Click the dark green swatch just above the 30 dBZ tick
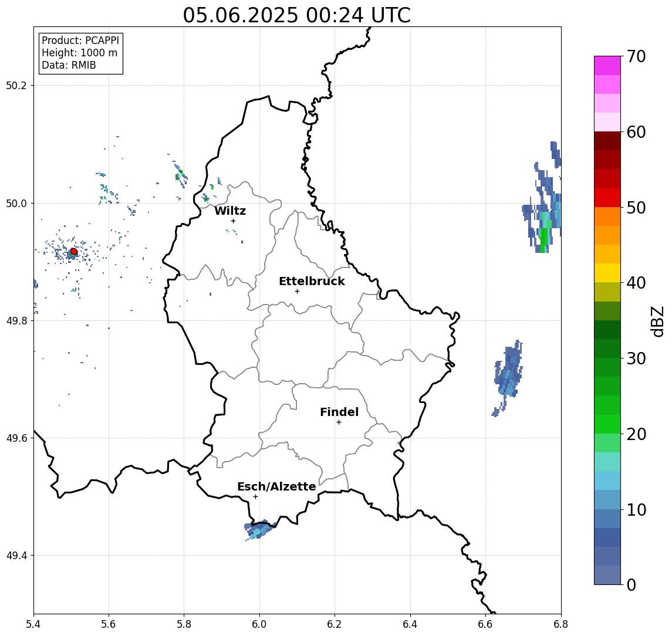 click(x=607, y=349)
